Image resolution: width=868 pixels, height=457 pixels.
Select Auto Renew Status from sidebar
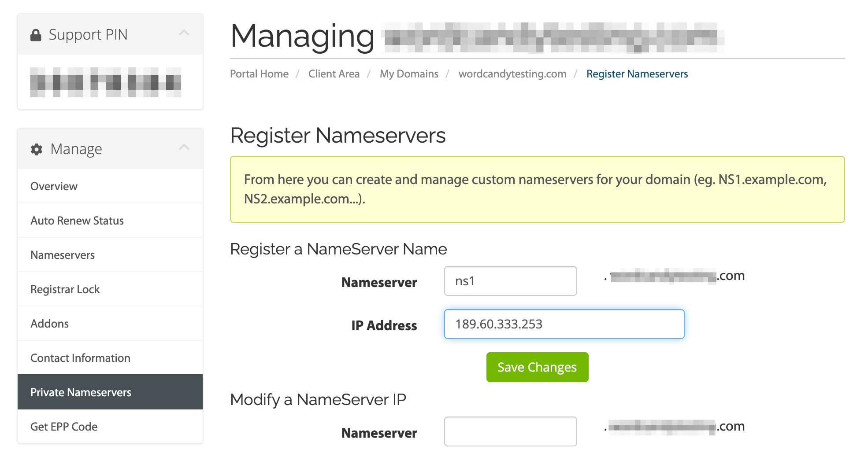click(77, 220)
